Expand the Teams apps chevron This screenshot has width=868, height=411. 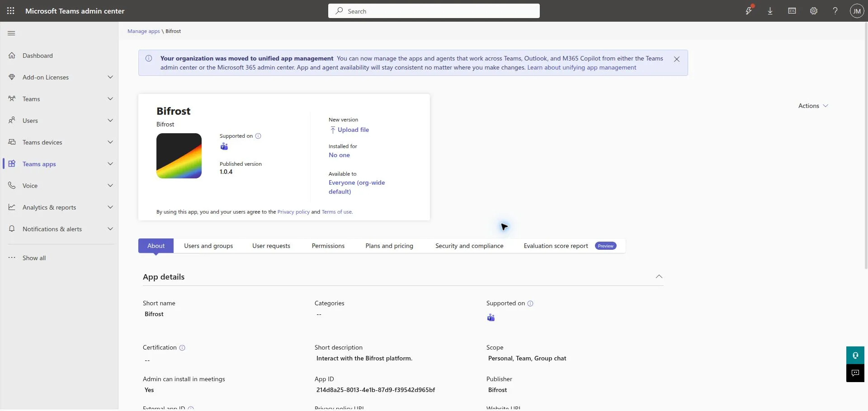110,164
